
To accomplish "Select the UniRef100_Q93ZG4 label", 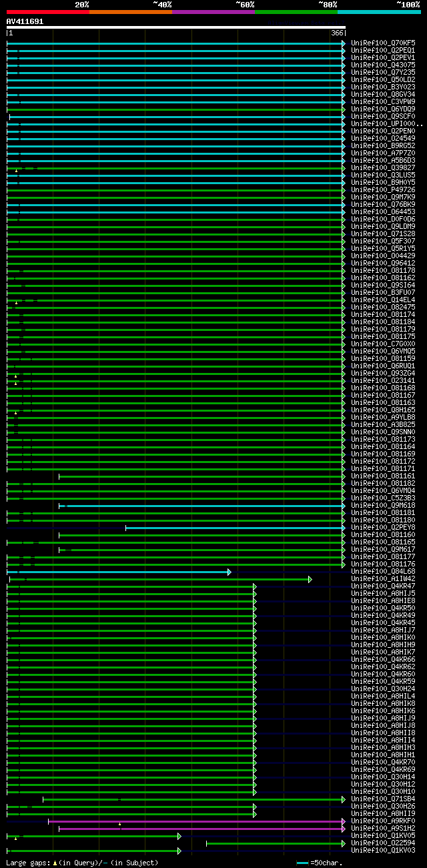I will [383, 373].
